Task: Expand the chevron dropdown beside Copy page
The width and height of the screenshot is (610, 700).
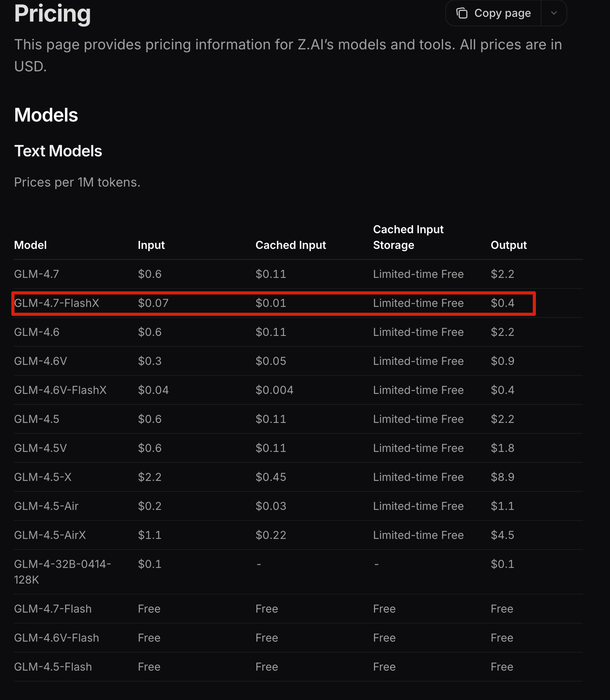Action: [554, 13]
